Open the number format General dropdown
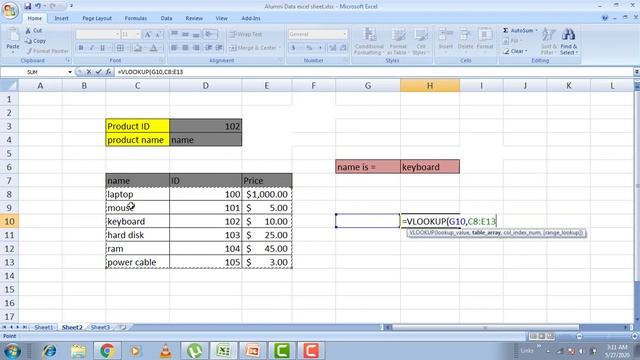The width and height of the screenshot is (640, 360). click(345, 34)
